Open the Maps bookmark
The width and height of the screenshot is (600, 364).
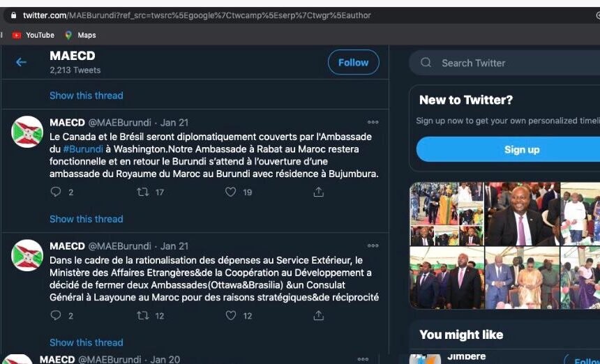click(x=80, y=35)
